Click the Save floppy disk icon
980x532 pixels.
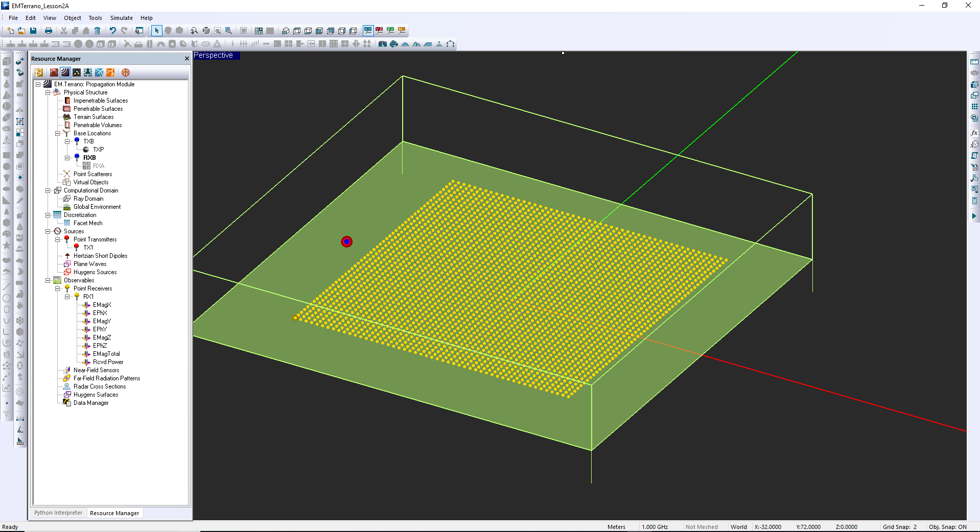tap(33, 31)
